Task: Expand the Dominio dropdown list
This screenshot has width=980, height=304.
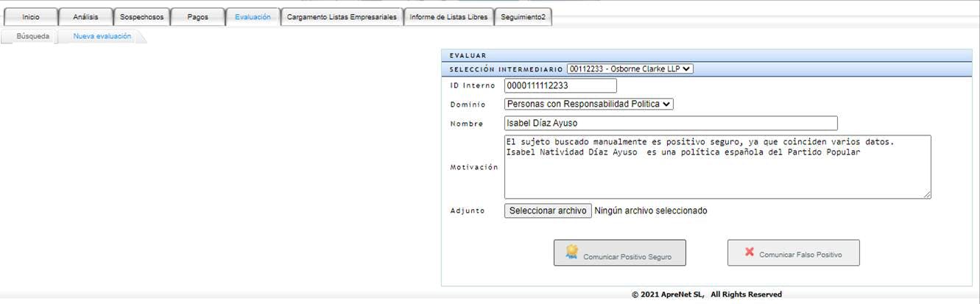Action: (x=588, y=105)
